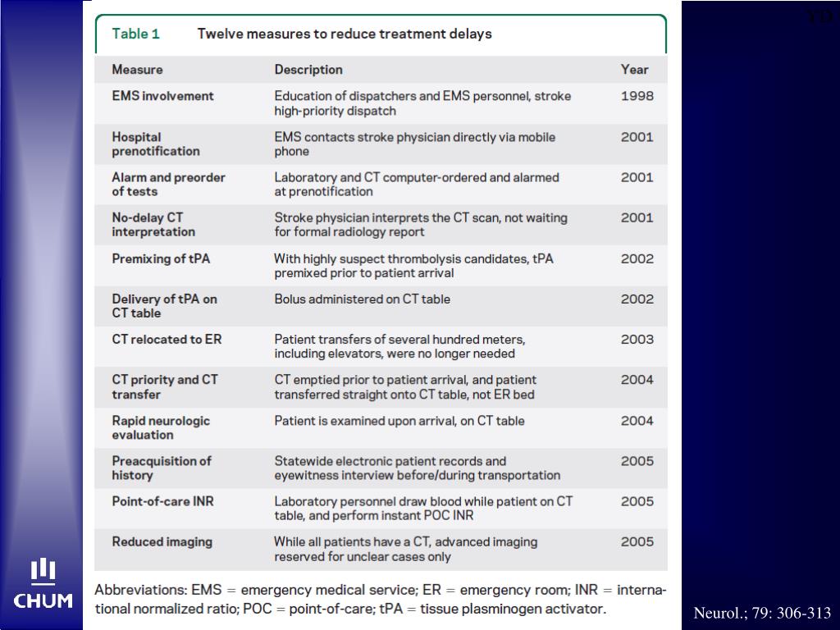Select the "Alarm and preorder of tests" cell
Viewport: 840px width, 630px height.
click(168, 184)
